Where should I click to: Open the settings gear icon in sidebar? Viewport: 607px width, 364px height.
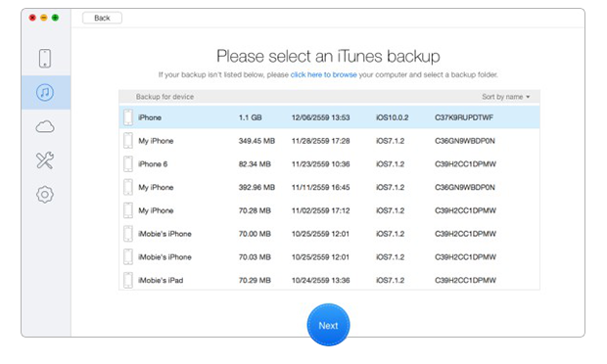click(45, 194)
